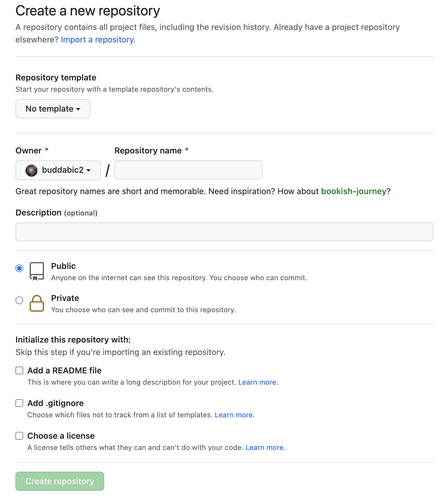
Task: Click the Create a new repository heading
Action: (x=88, y=10)
